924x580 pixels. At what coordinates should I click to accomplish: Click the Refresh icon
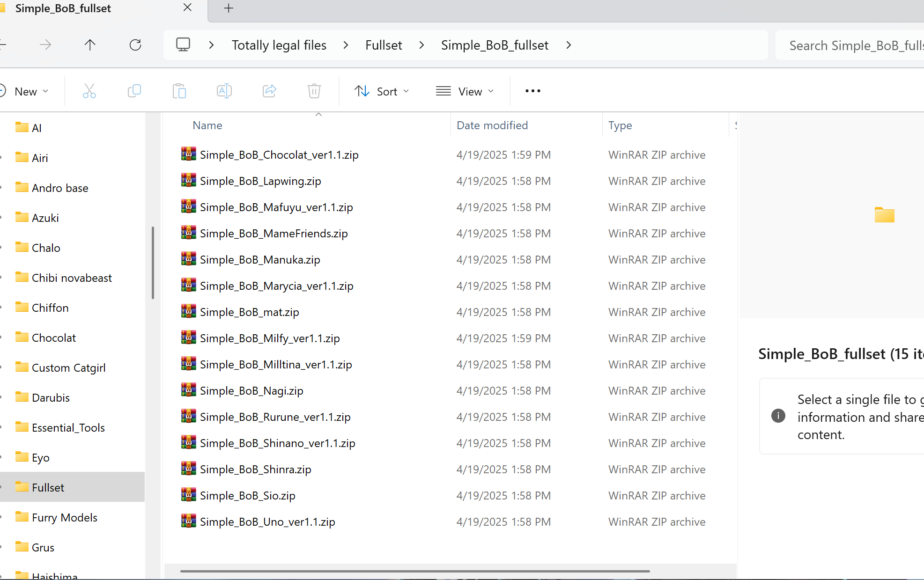[135, 45]
